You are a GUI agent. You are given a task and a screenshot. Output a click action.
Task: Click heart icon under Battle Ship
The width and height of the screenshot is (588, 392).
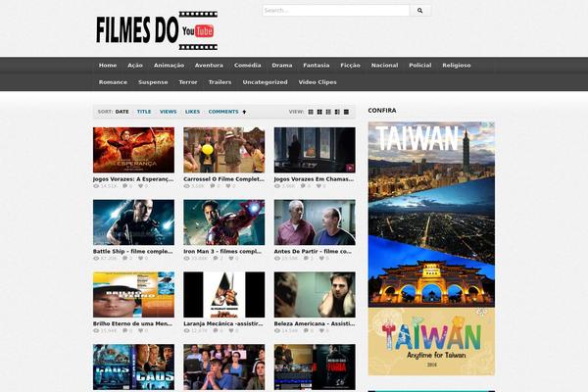[140, 258]
